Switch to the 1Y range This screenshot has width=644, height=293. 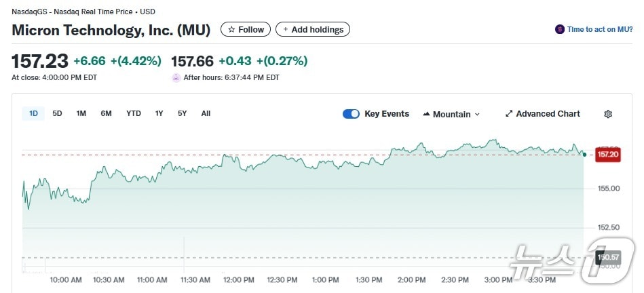pyautogui.click(x=159, y=113)
